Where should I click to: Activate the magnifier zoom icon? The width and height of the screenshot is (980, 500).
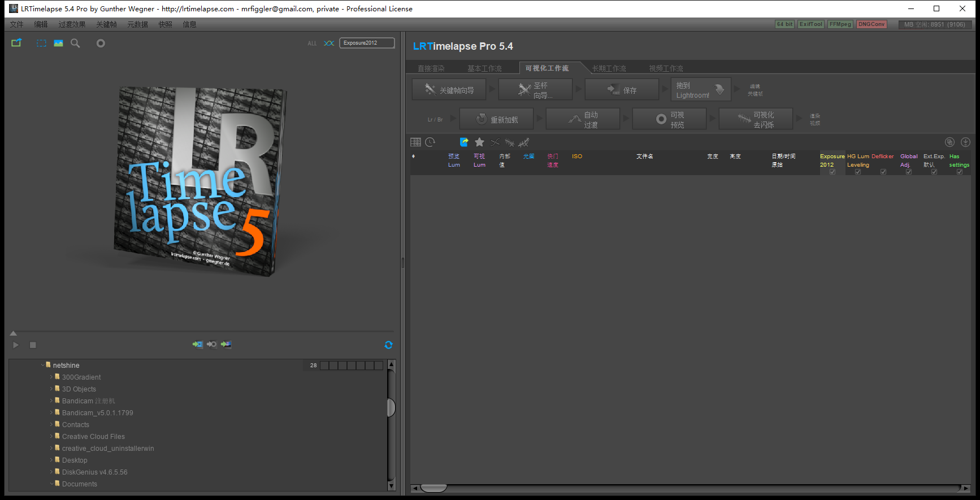[75, 43]
